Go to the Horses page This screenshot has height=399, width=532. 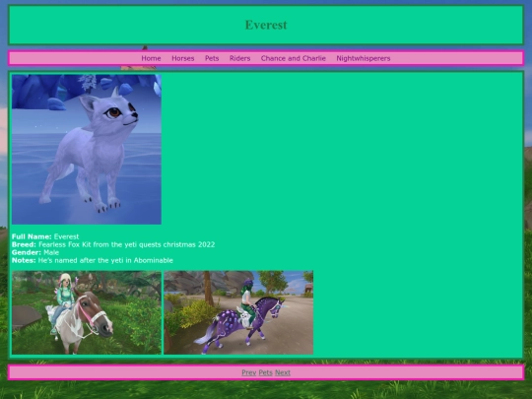(183, 58)
